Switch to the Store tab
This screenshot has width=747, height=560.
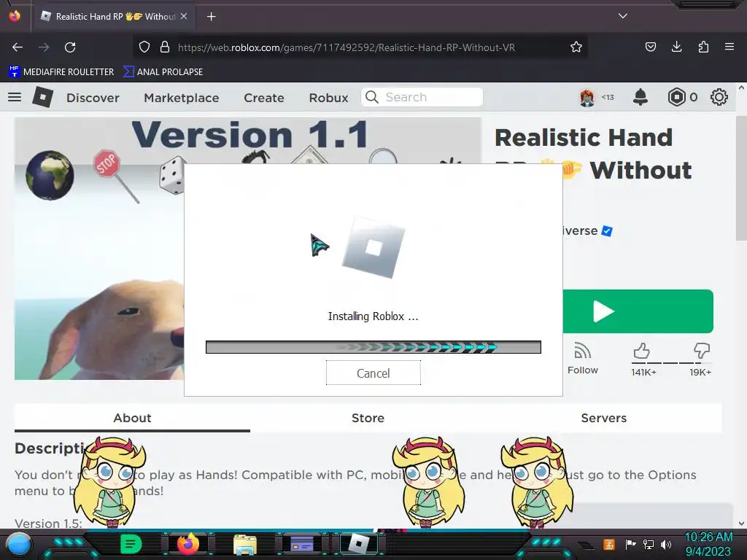coord(368,418)
